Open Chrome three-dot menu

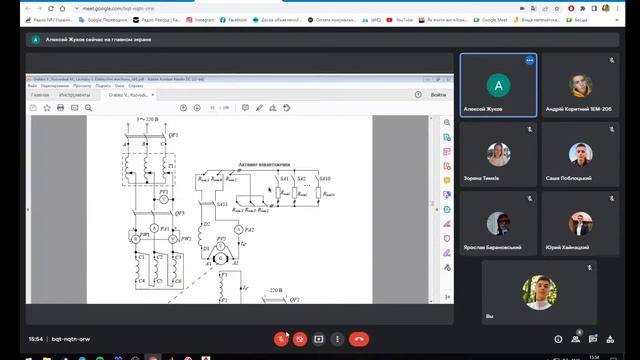pyautogui.click(x=618, y=8)
